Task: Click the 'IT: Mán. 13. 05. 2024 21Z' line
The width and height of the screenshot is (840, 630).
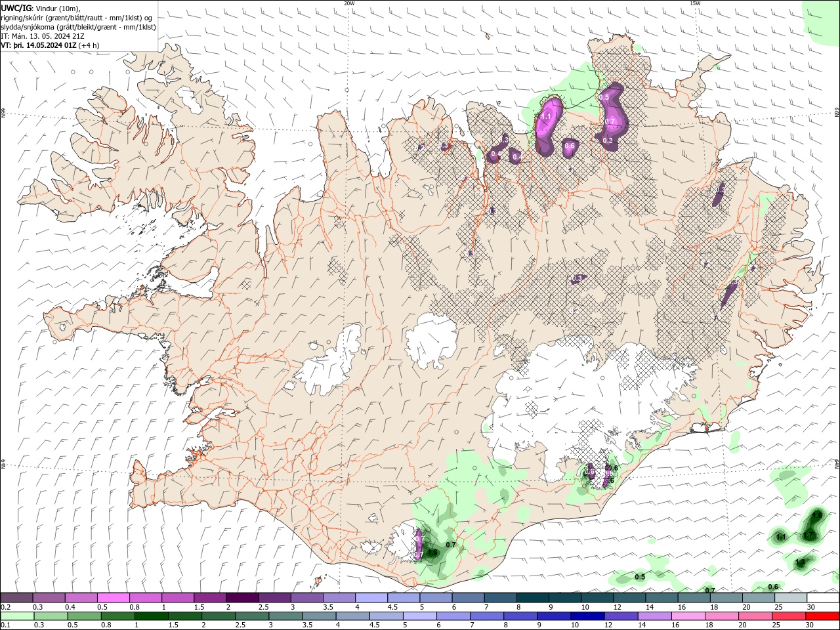Action: [x=43, y=36]
